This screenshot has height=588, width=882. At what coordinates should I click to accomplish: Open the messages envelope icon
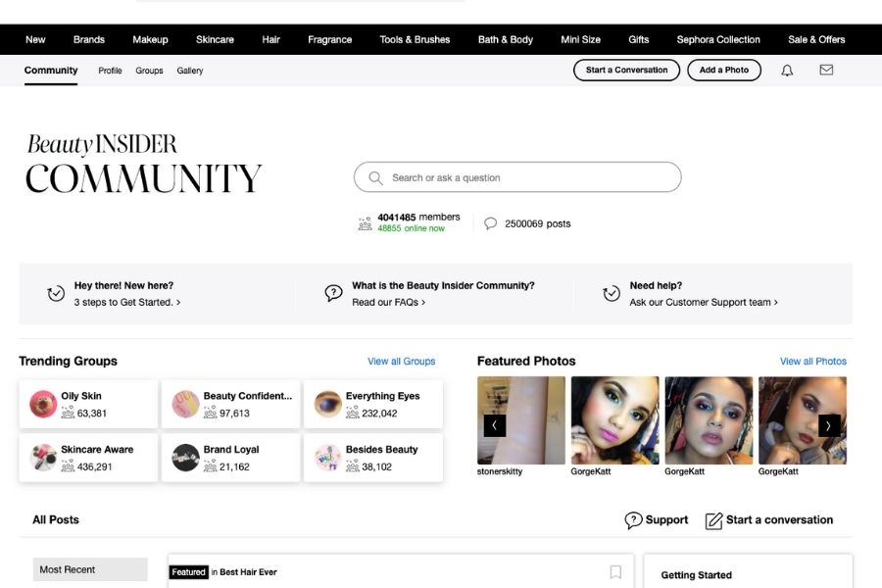[x=826, y=70]
